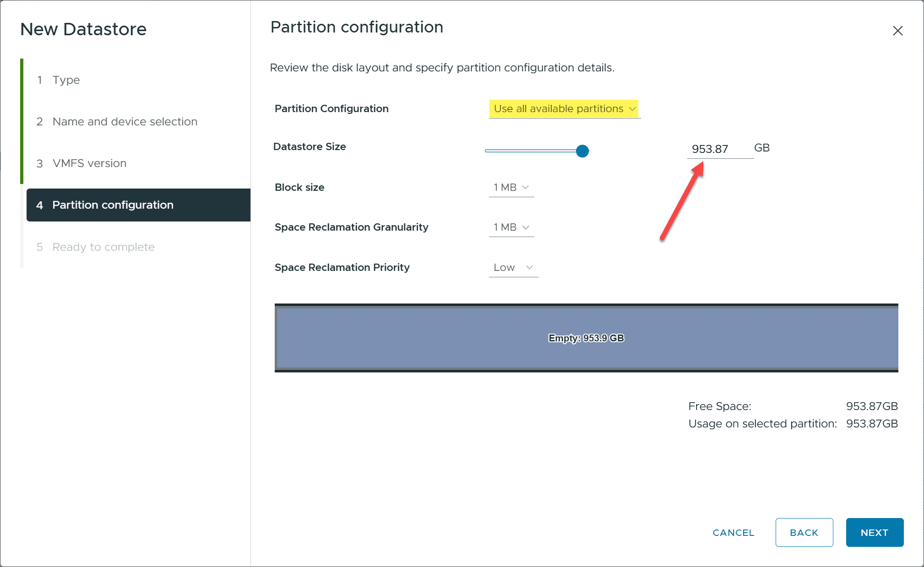Open the Space Reclamation Priority dropdown

[x=513, y=268]
